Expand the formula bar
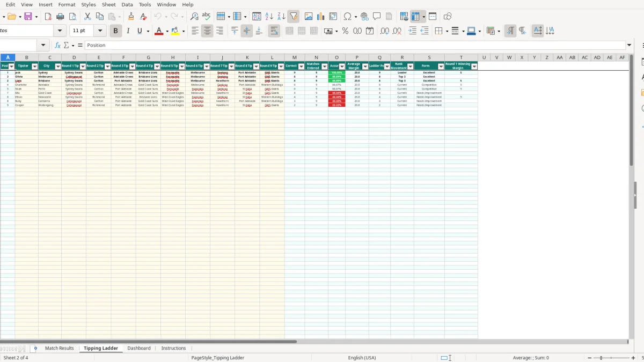The image size is (644, 362). tap(630, 46)
